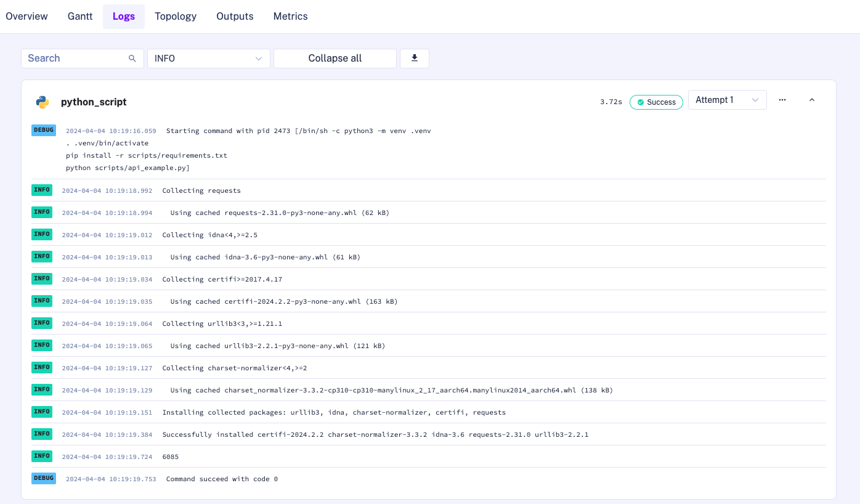This screenshot has width=860, height=504.
Task: Collapse the python_script log section with the chevron
Action: [x=812, y=99]
